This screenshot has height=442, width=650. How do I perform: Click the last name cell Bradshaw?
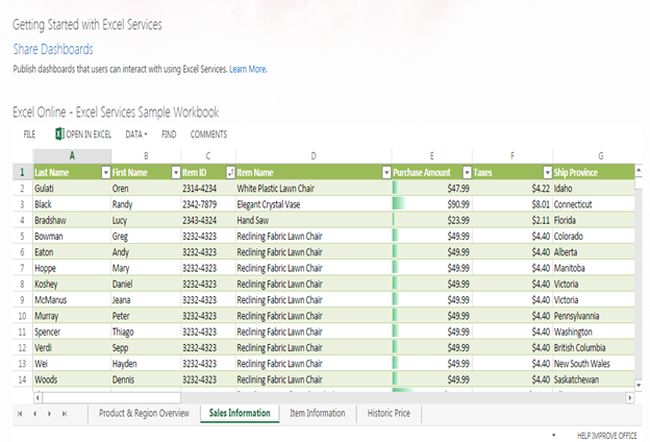(x=72, y=221)
